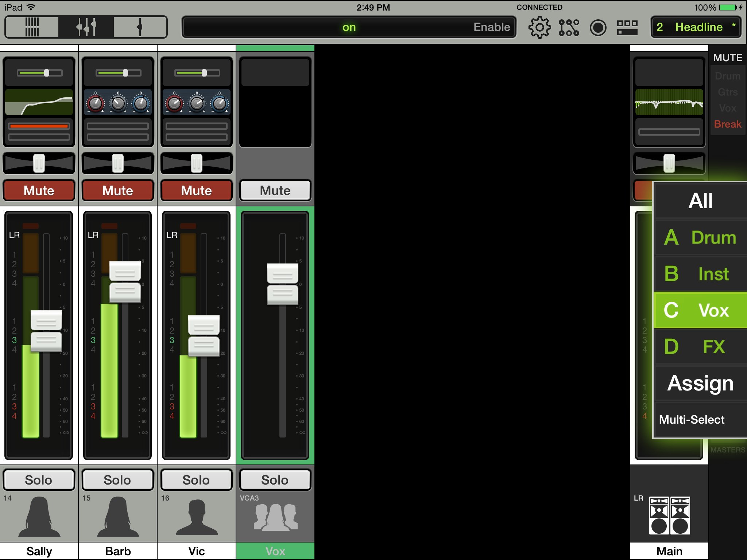Tap the Assign button
The height and width of the screenshot is (560, 747).
pyautogui.click(x=700, y=383)
